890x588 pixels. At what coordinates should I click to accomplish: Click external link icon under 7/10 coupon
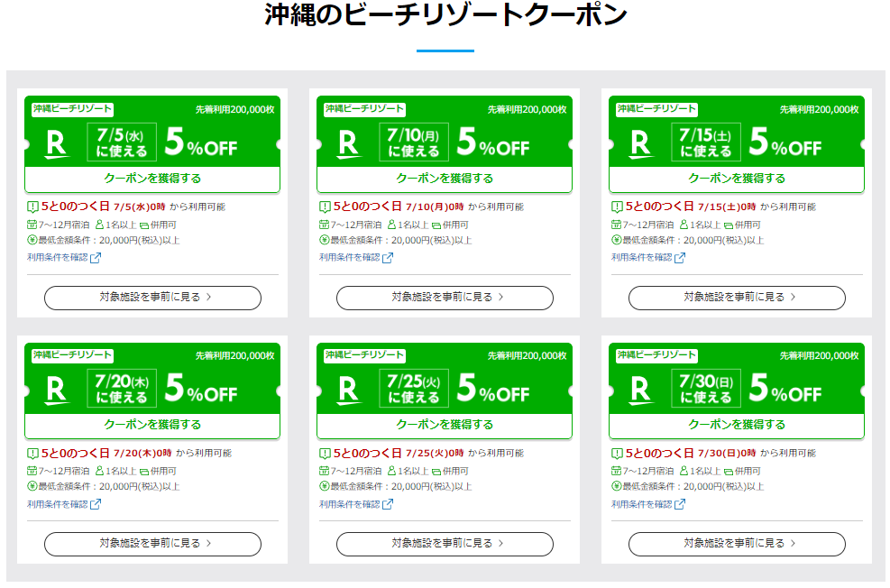point(388,258)
